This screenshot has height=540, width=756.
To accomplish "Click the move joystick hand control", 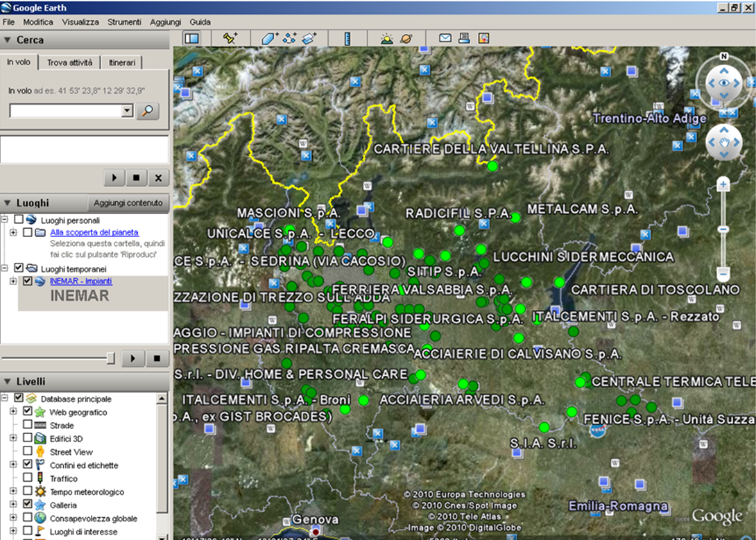I will (723, 142).
